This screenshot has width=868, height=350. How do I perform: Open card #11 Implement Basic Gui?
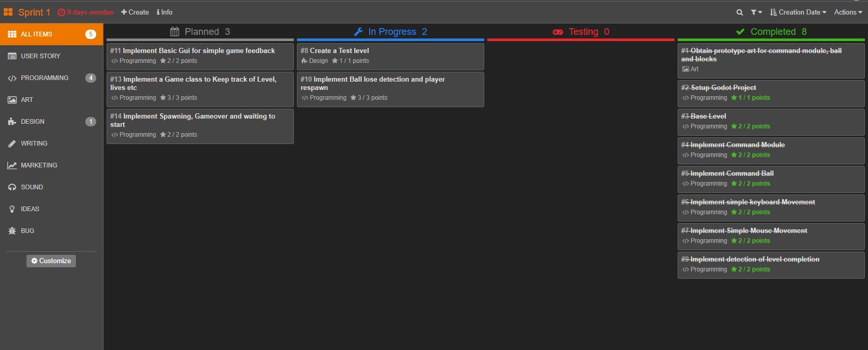click(x=200, y=56)
